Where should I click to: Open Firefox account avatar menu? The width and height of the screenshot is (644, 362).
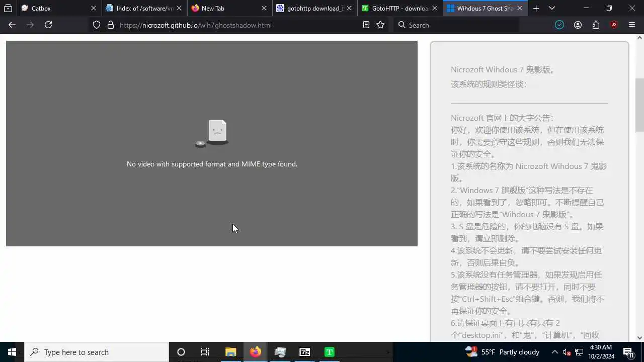(x=578, y=25)
